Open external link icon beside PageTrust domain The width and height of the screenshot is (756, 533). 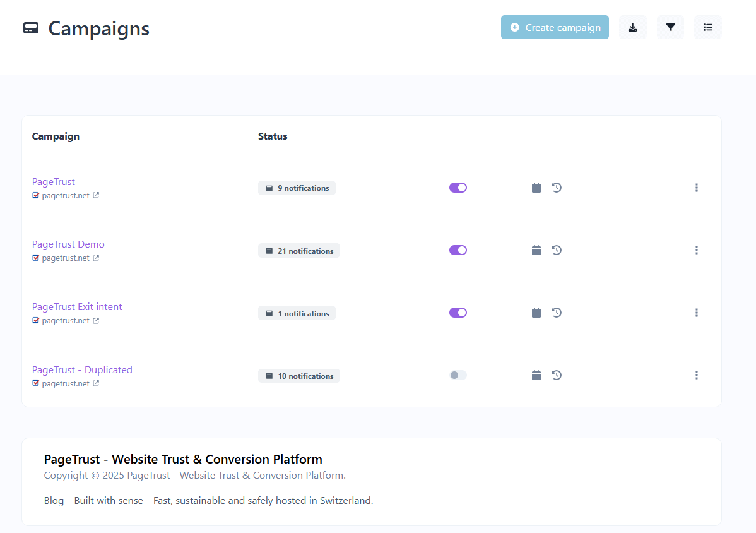[96, 195]
